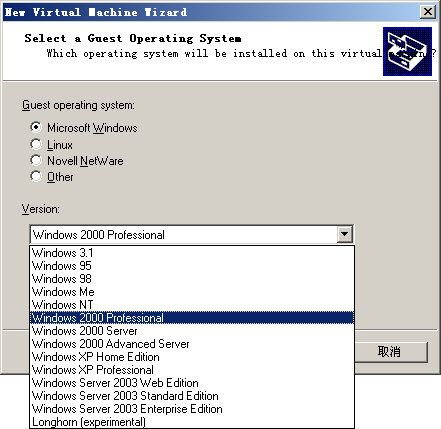Pick Windows XP Professional option

click(192, 370)
